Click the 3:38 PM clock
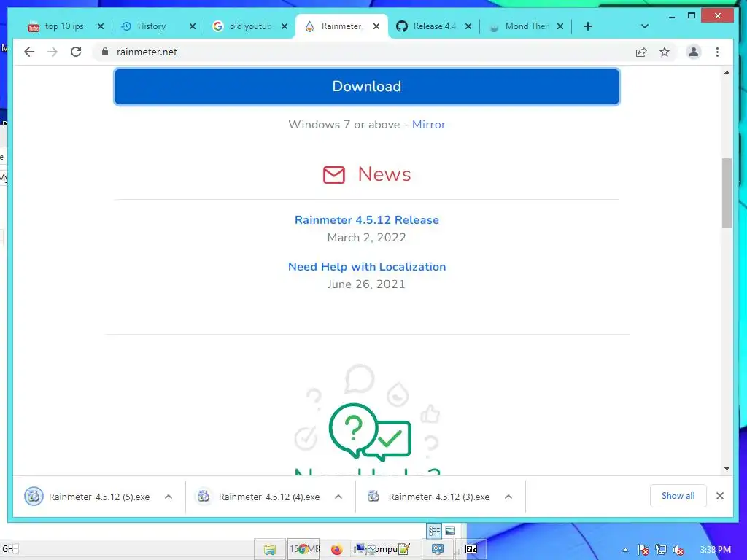This screenshot has width=747, height=560. [715, 550]
